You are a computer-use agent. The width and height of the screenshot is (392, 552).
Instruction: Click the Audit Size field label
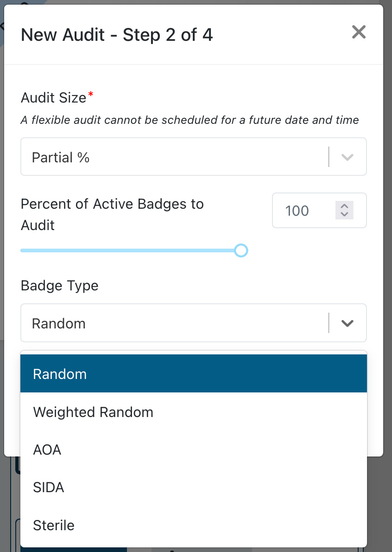pos(54,97)
